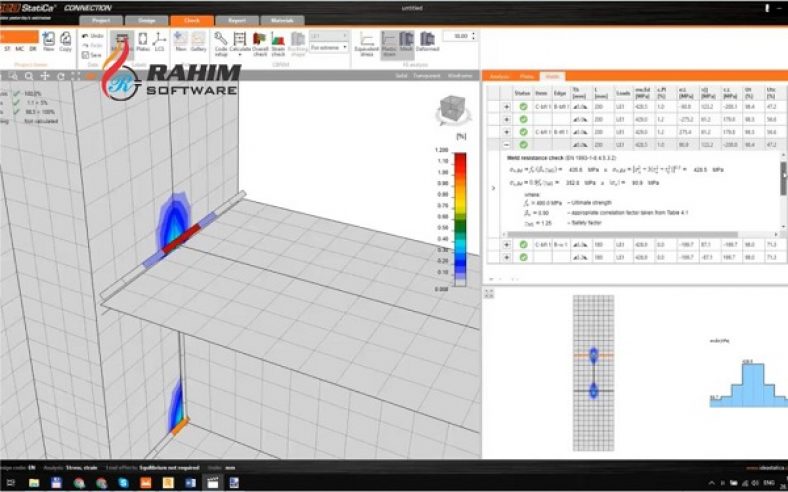This screenshot has width=788, height=492.
Task: Display Equivalent stress plot
Action: 366,43
